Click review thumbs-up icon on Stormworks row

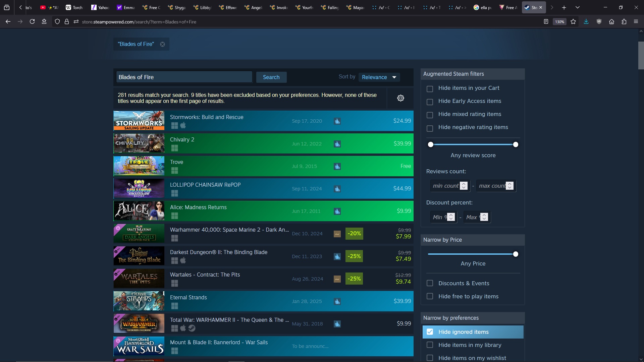pos(337,121)
